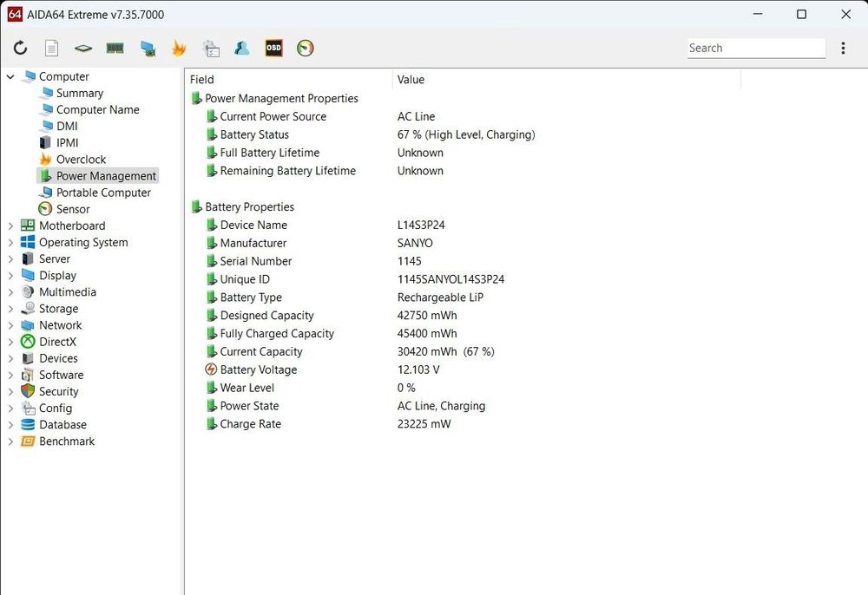Click the Refresh toolbar icon

click(x=21, y=48)
